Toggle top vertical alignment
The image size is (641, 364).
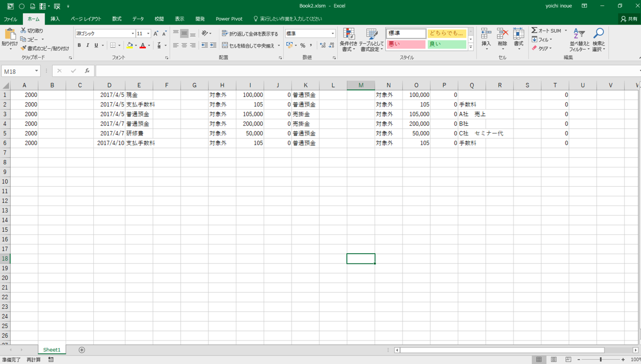tap(176, 33)
